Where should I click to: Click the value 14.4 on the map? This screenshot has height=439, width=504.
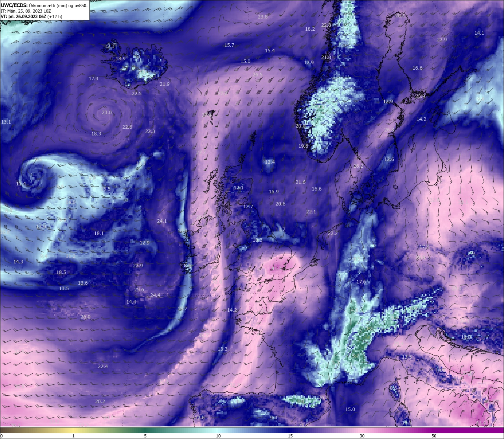pos(131,302)
